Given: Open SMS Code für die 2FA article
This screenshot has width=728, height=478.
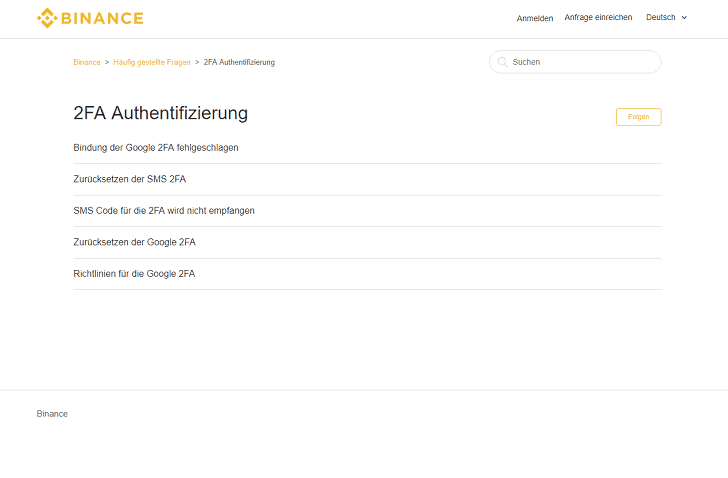Looking at the screenshot, I should [x=164, y=211].
